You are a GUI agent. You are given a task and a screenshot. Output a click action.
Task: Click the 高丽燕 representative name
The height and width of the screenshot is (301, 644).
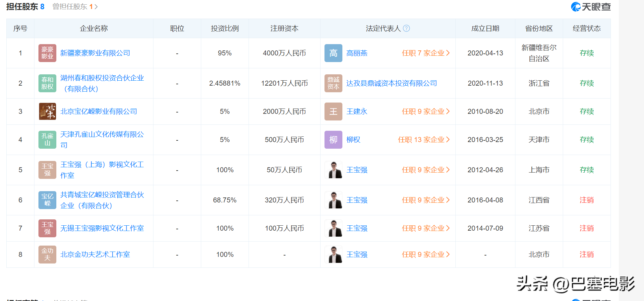[x=357, y=53]
